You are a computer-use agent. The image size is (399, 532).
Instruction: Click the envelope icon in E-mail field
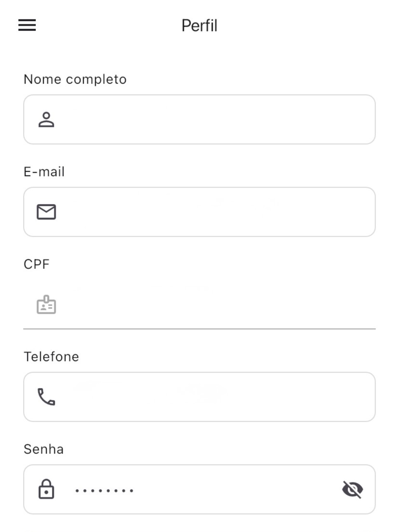[46, 212]
